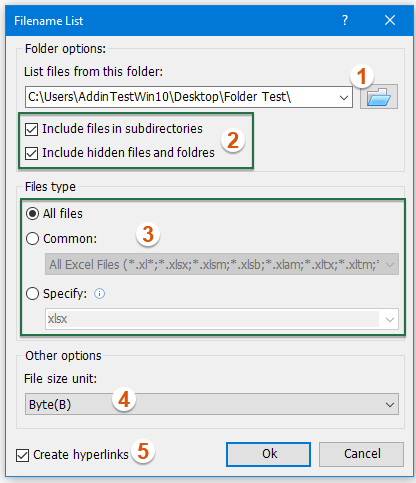This screenshot has width=416, height=483.
Task: Expand the folder path dropdown arrow
Action: pyautogui.click(x=344, y=97)
